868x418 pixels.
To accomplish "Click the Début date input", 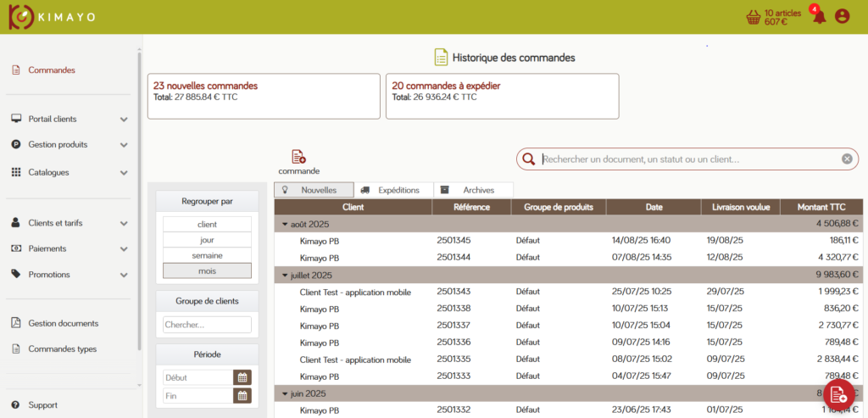I will (198, 377).
